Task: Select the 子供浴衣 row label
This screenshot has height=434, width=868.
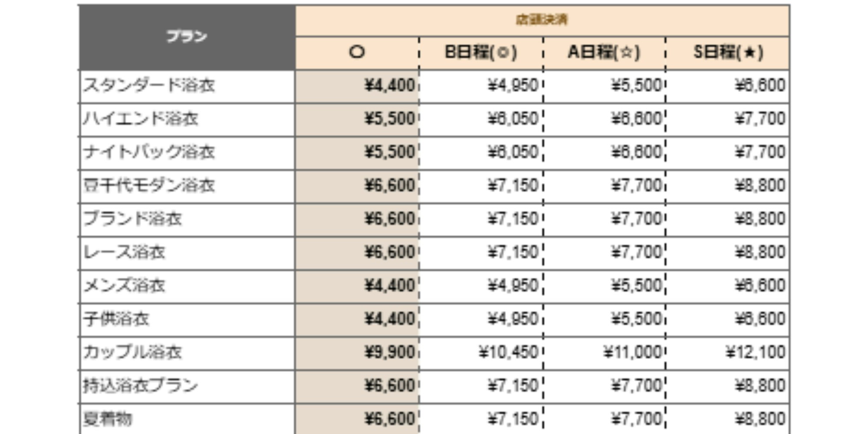Action: point(116,319)
